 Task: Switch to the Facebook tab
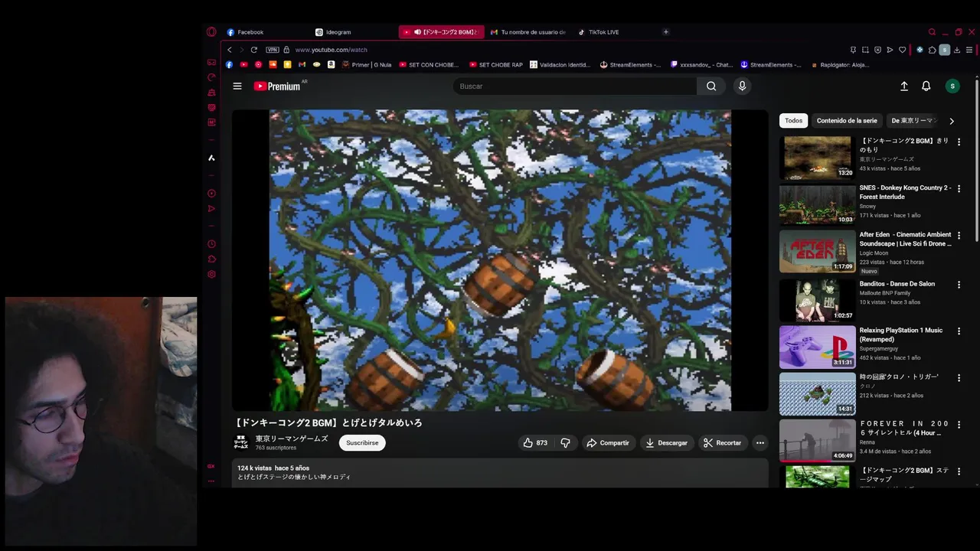(x=265, y=32)
